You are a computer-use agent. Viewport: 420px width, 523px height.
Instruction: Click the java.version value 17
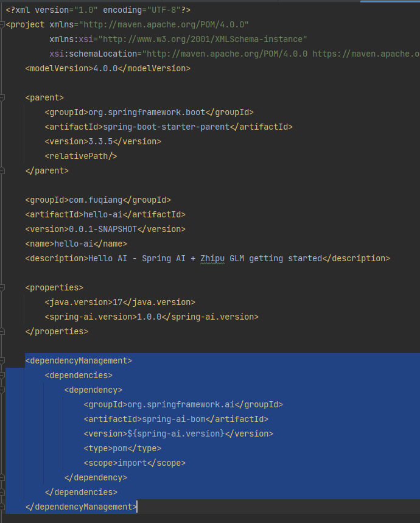point(117,302)
